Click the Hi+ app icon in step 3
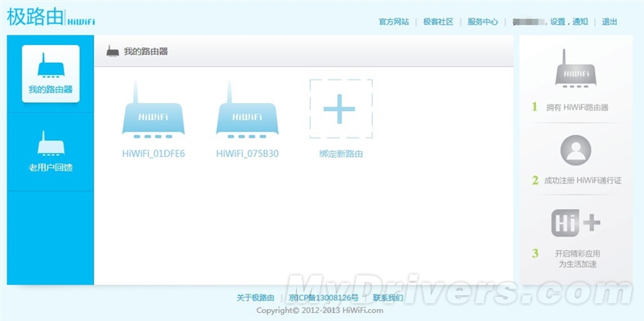 click(576, 223)
